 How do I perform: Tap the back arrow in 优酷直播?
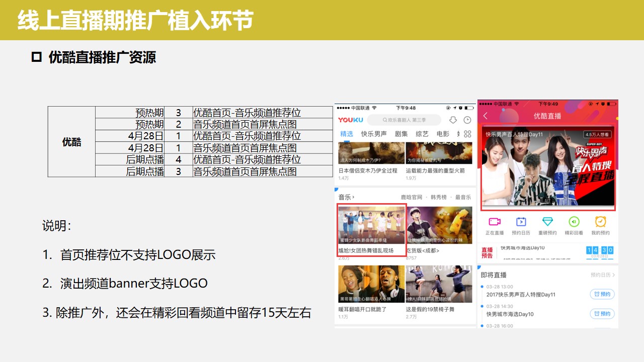pos(486,116)
